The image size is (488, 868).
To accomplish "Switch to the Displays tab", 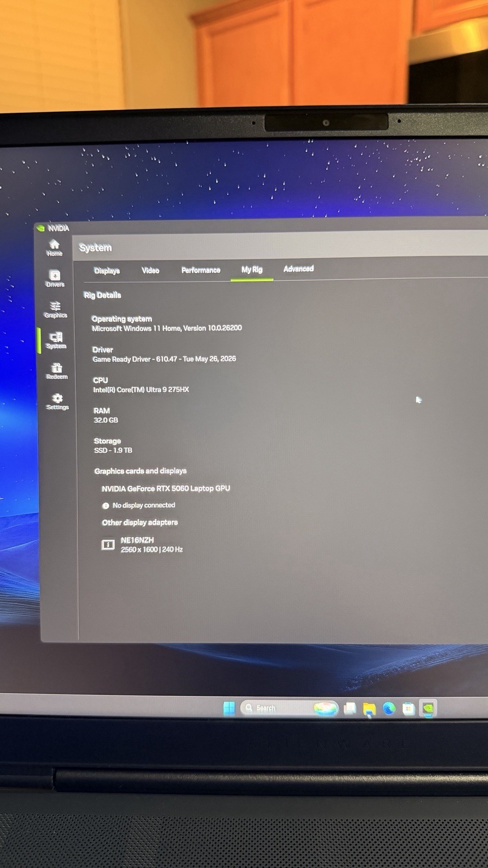I will [x=107, y=271].
